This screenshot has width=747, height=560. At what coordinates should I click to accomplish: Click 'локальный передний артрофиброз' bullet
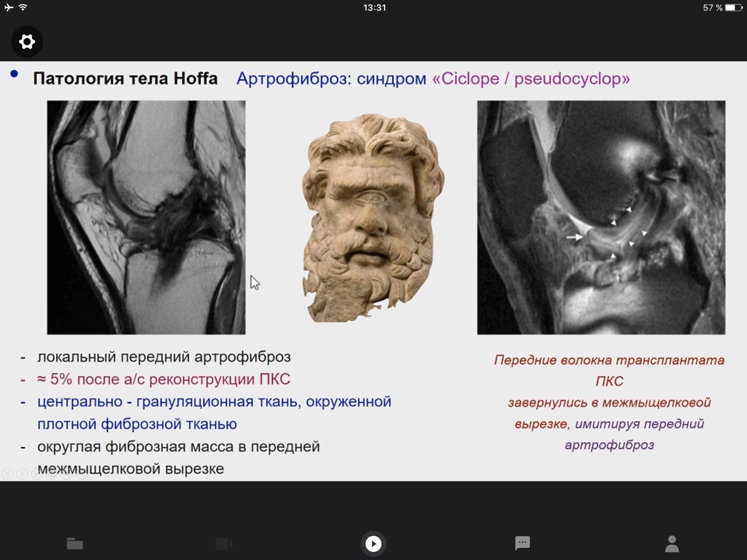pos(164,357)
